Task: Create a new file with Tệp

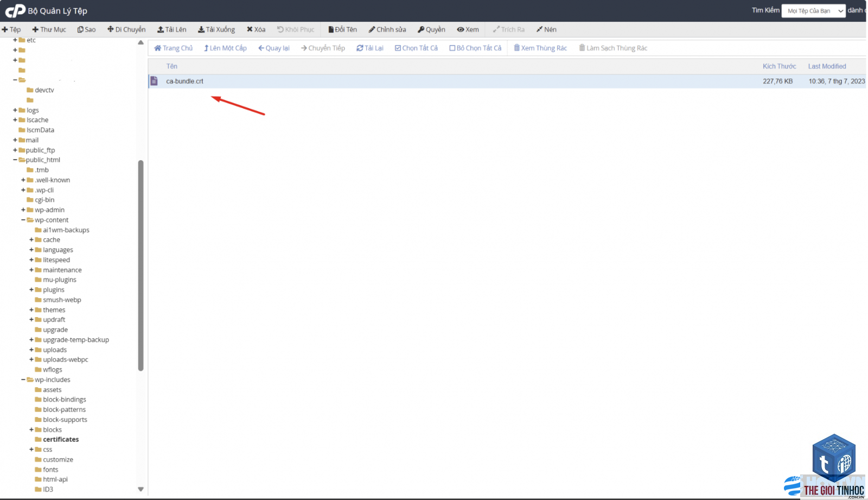Action: tap(11, 29)
